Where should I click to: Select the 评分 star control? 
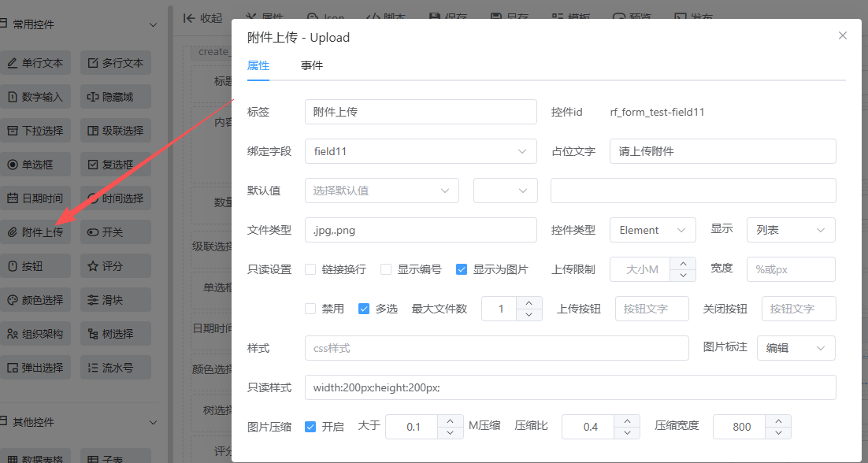tap(115, 266)
